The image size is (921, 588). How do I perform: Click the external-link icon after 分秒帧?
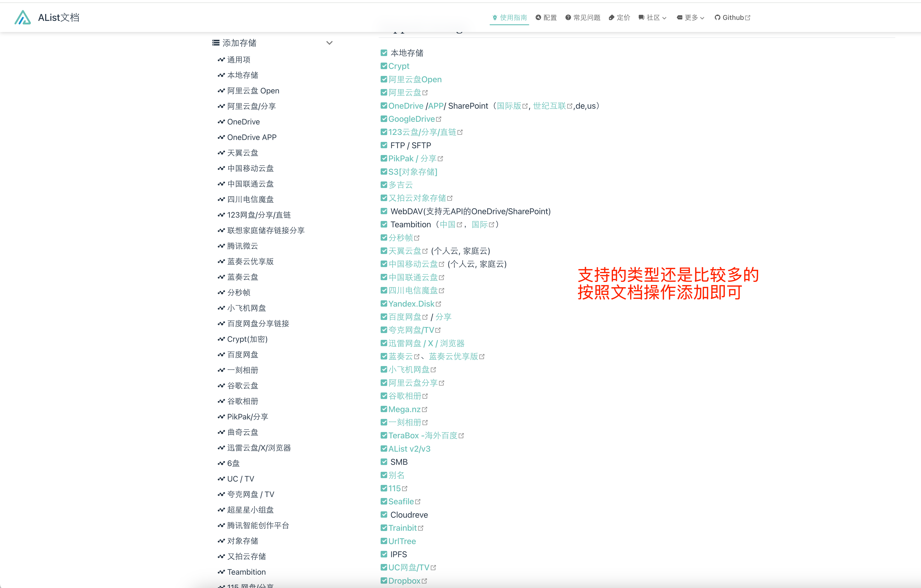point(417,238)
